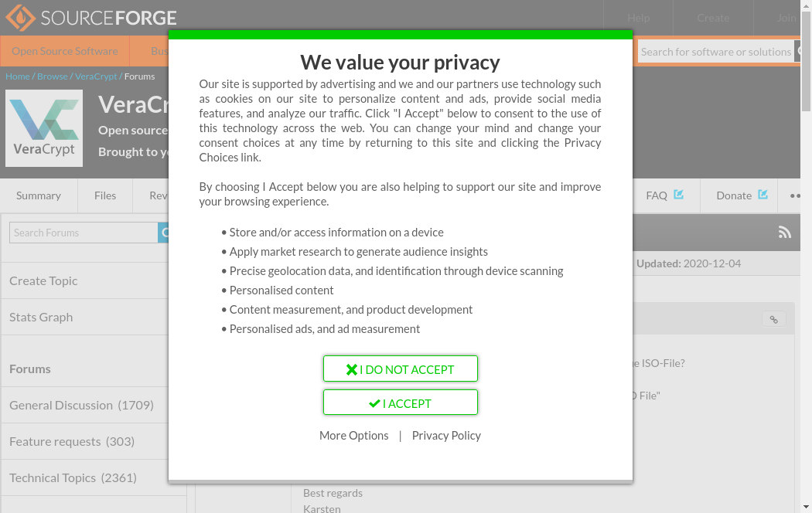The image size is (812, 513).
Task: Switch to the Files tab
Action: [105, 195]
